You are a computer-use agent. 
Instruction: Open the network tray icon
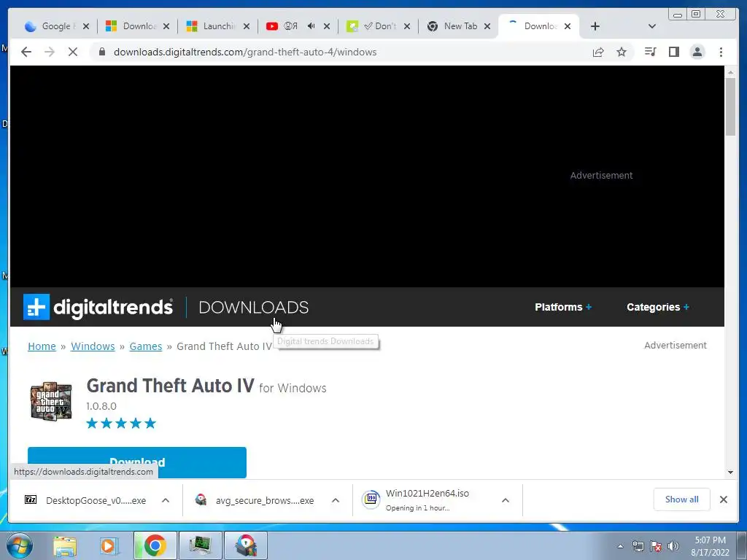[638, 546]
